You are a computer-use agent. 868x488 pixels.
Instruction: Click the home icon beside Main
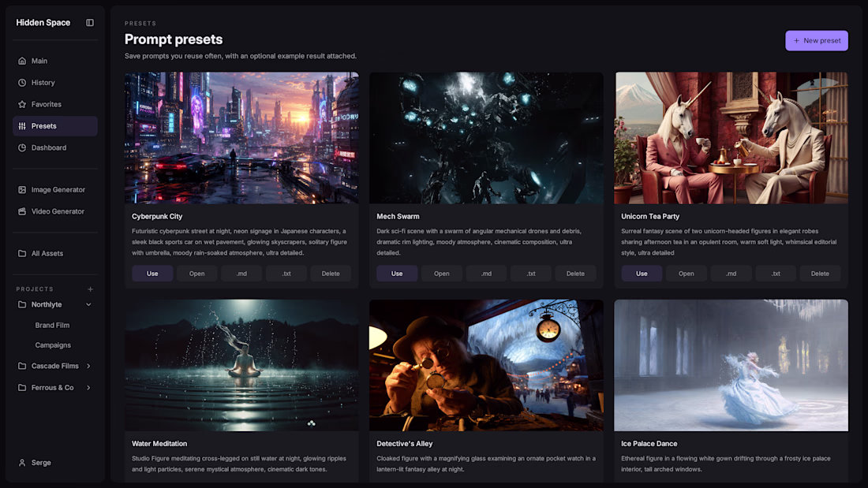pyautogui.click(x=22, y=61)
